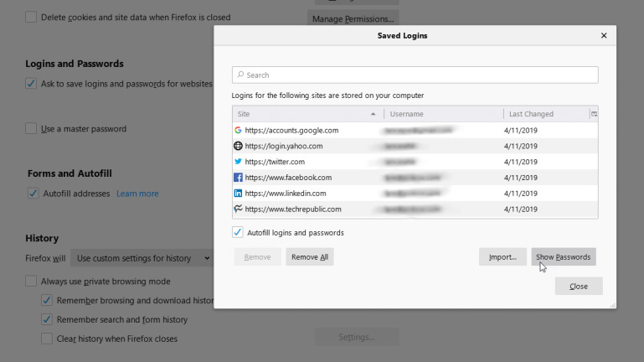
Task: Click the History section heading
Action: pos(42,238)
